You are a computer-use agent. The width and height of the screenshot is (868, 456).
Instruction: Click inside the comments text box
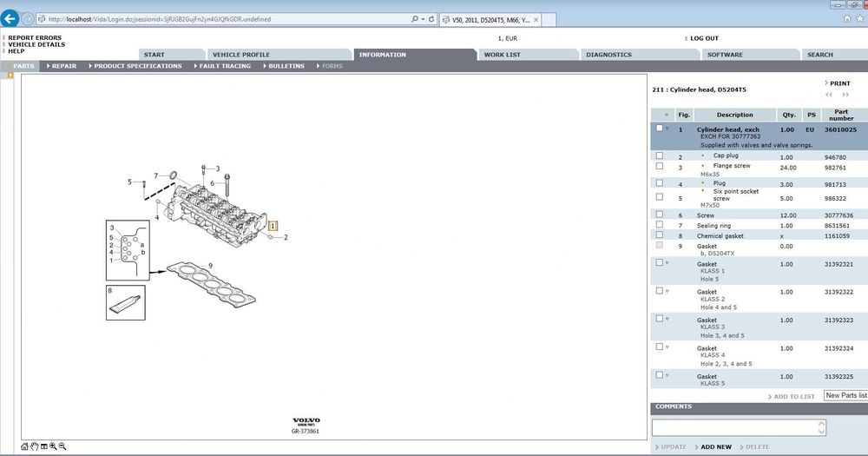(x=734, y=427)
